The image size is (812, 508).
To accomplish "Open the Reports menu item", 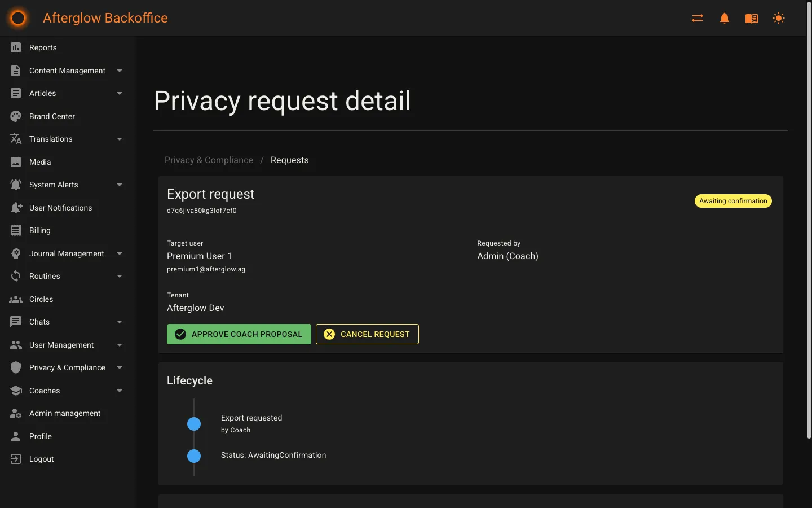I will click(68, 47).
